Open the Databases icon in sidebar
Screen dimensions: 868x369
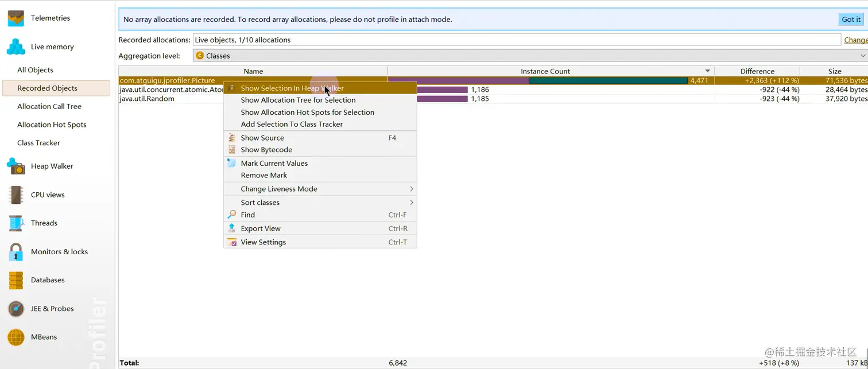(16, 280)
